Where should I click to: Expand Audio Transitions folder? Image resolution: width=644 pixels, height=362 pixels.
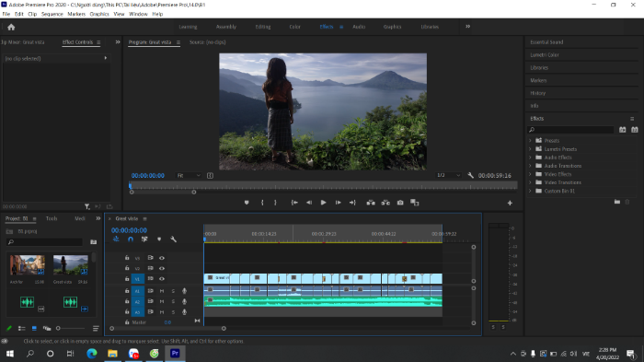coord(530,166)
